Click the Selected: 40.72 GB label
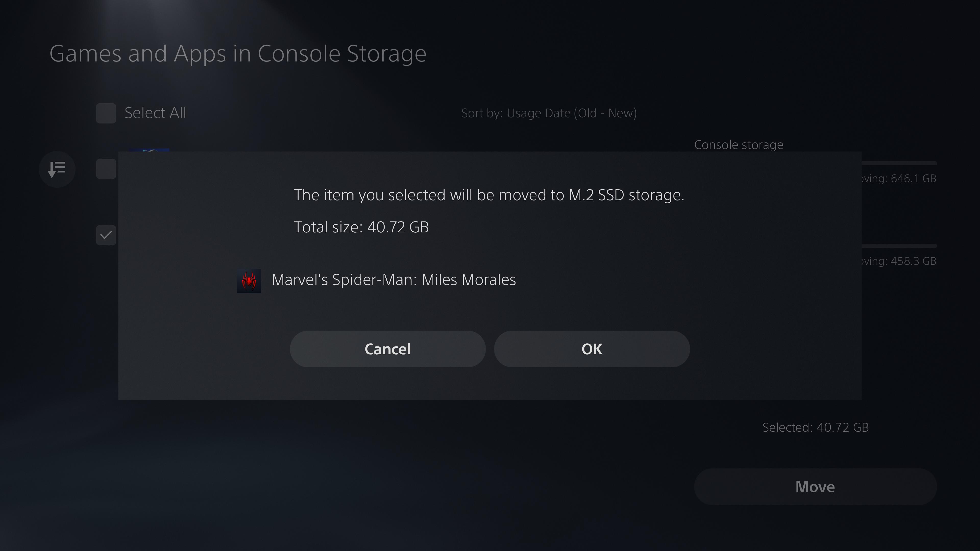Viewport: 980px width, 551px height. pyautogui.click(x=815, y=428)
